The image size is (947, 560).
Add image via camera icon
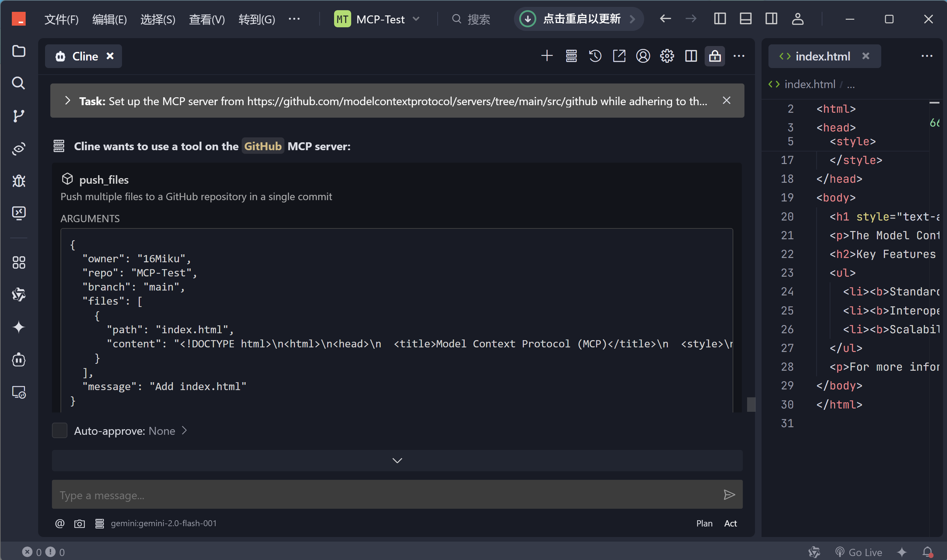(79, 524)
